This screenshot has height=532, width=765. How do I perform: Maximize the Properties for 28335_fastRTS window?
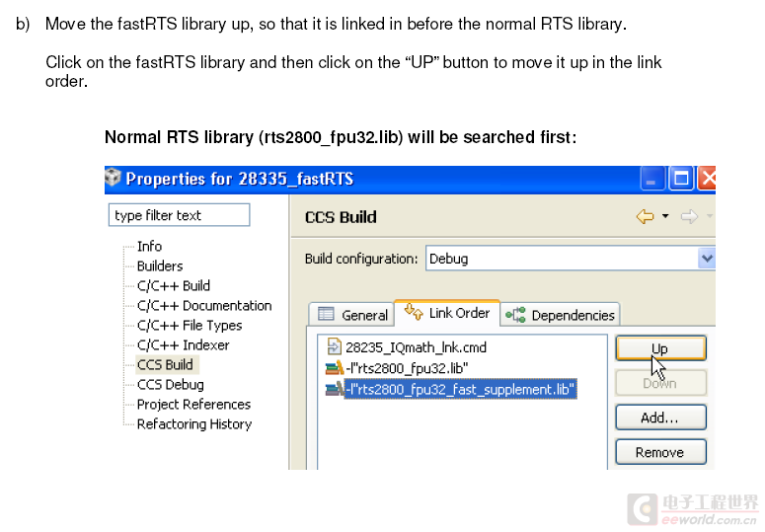(x=681, y=179)
